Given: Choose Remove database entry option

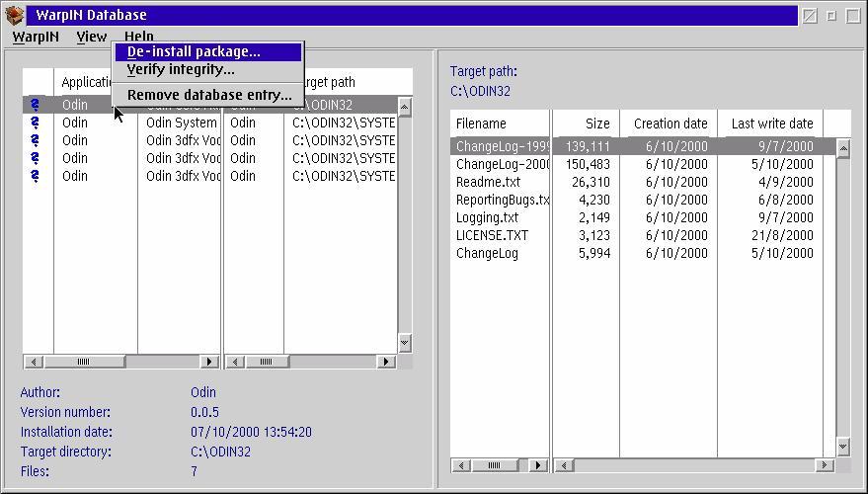Looking at the screenshot, I should pyautogui.click(x=208, y=95).
